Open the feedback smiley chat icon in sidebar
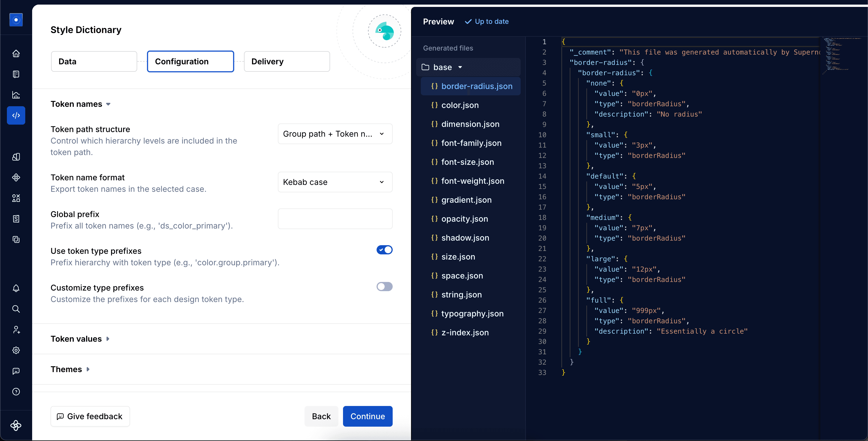This screenshot has height=441, width=868. [x=16, y=371]
